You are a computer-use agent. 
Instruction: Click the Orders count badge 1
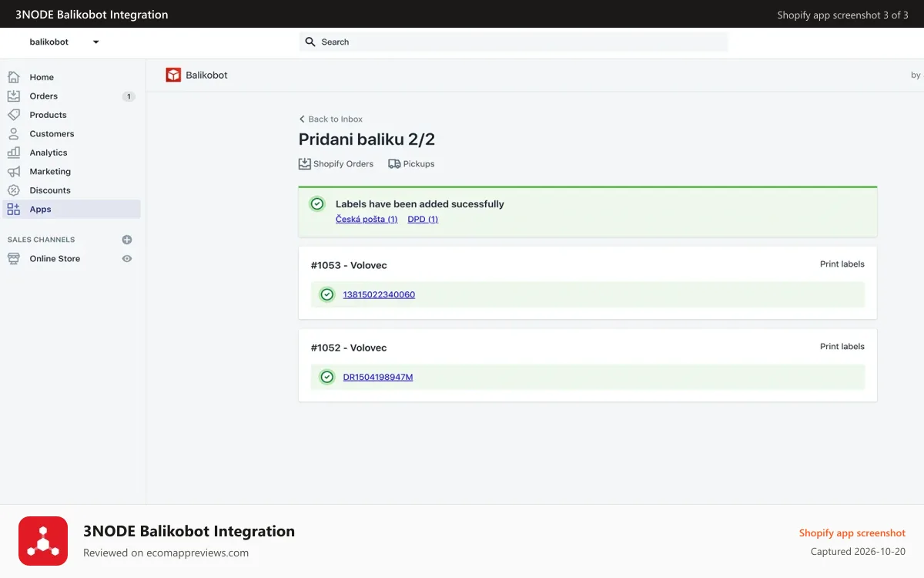[x=129, y=96]
